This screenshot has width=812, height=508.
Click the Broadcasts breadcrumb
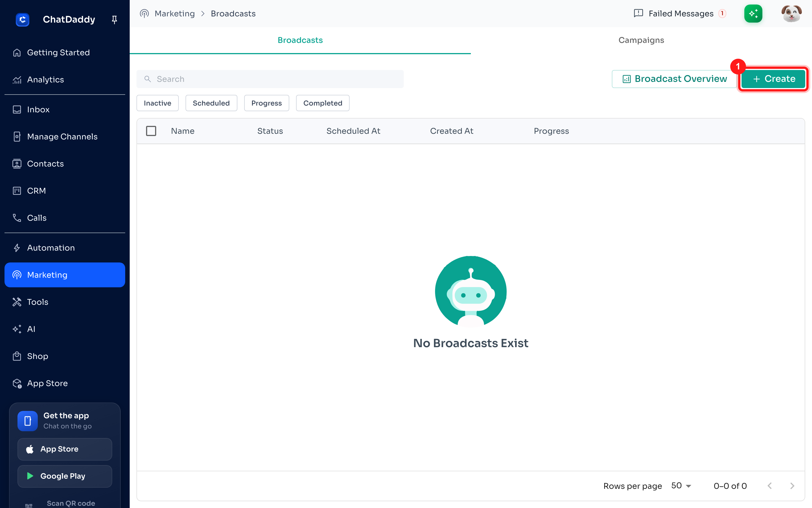point(233,14)
